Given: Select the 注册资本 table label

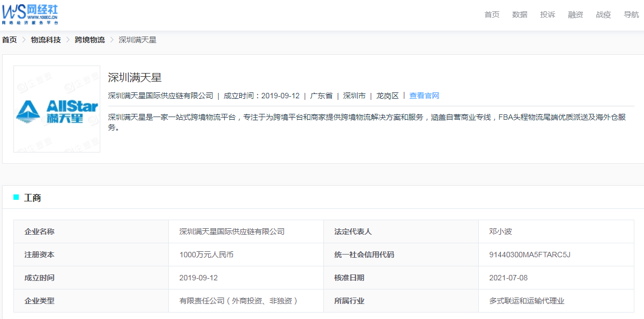Looking at the screenshot, I should pos(39,255).
